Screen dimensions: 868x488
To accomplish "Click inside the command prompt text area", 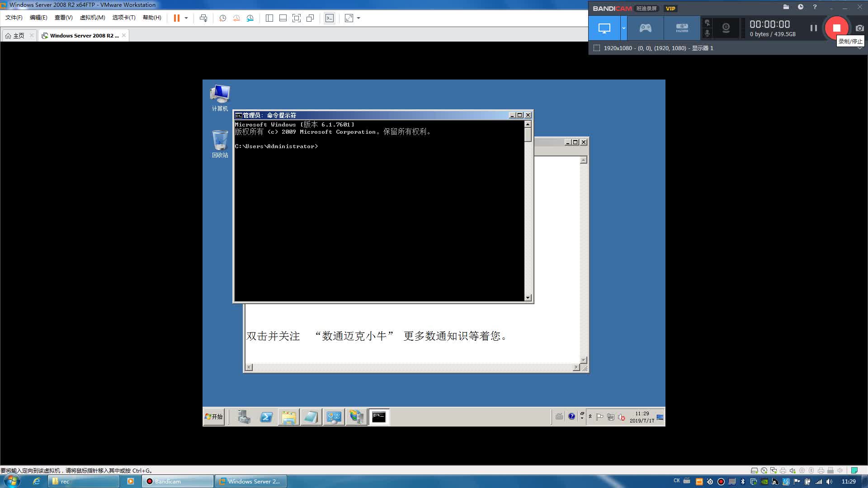I will click(x=379, y=211).
